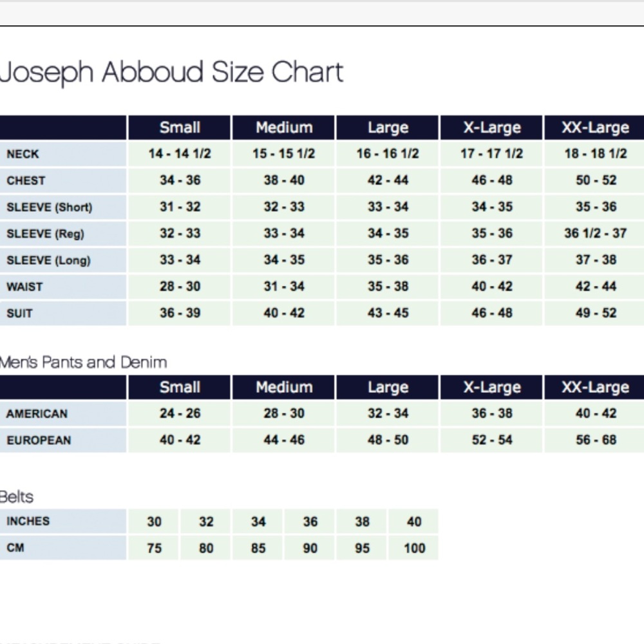Select Small regular sleeve value 32 - 33
The width and height of the screenshot is (644, 644).
[180, 233]
